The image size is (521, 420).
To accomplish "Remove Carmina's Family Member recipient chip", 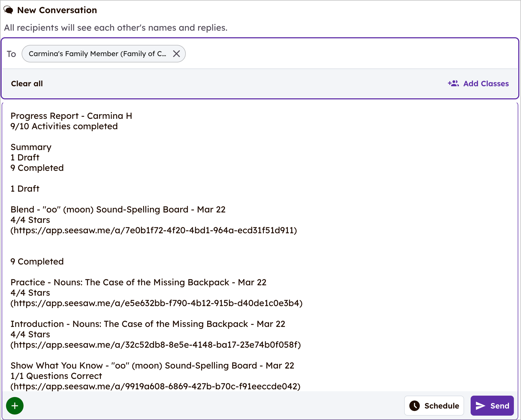I will point(176,54).
